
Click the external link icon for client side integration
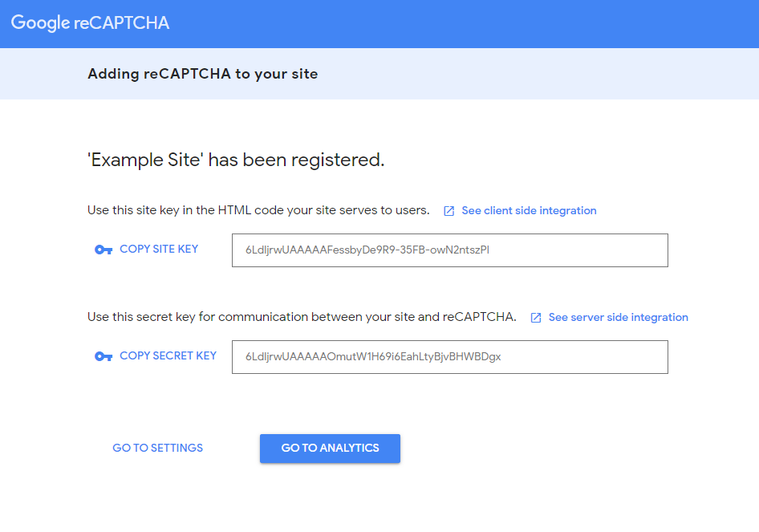[x=448, y=211]
